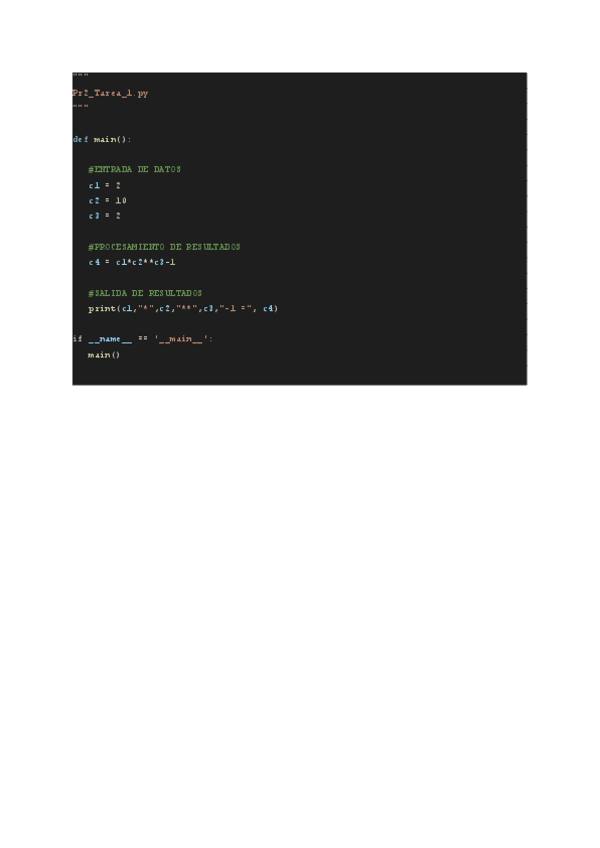Select the #PROCESAMIENTO DE RESULTADOS comment
This screenshot has width=600, height=848.
(x=164, y=247)
